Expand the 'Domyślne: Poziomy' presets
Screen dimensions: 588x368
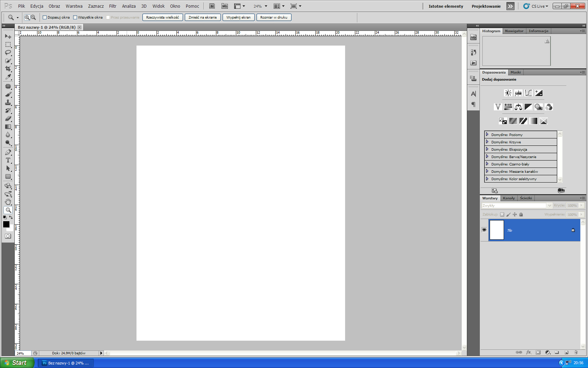coord(487,135)
